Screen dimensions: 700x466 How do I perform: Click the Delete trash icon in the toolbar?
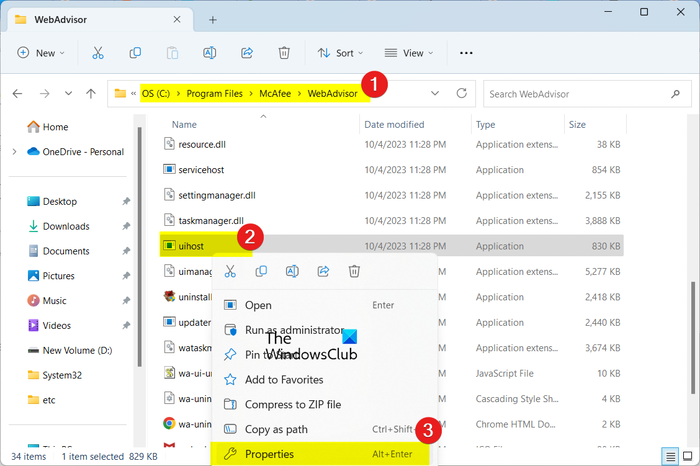click(x=284, y=53)
